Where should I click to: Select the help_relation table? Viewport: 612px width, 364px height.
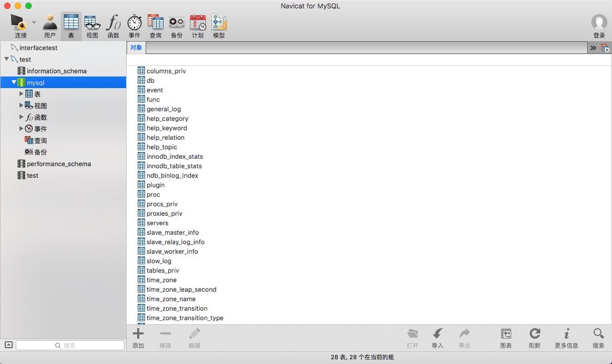point(166,137)
